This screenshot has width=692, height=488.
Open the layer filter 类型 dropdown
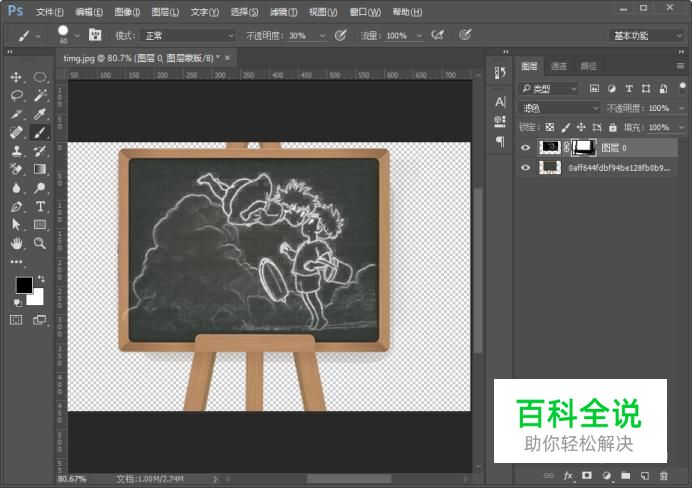(549, 89)
